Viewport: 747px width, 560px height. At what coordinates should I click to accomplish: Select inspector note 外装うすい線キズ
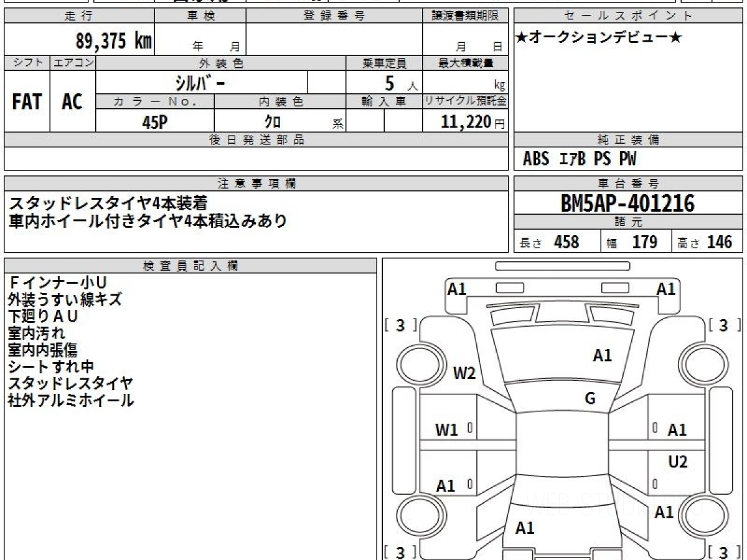click(65, 300)
